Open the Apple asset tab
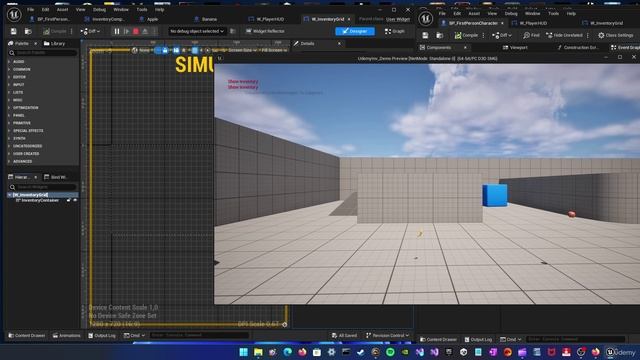 point(149,19)
